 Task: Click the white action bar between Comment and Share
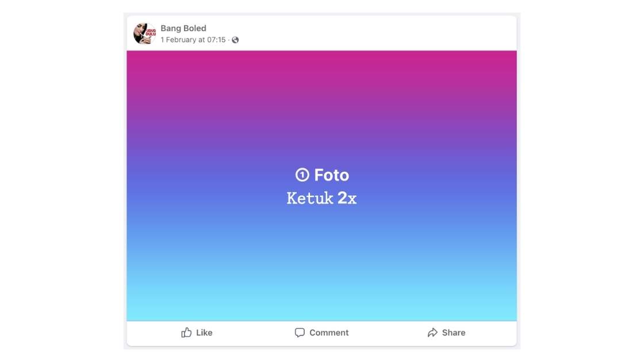tap(386, 333)
